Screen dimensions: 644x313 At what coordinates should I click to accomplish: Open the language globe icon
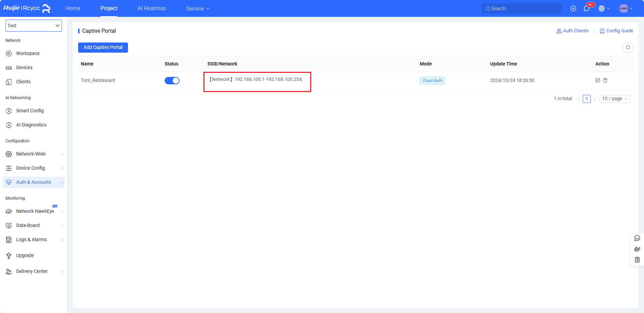[x=602, y=8]
